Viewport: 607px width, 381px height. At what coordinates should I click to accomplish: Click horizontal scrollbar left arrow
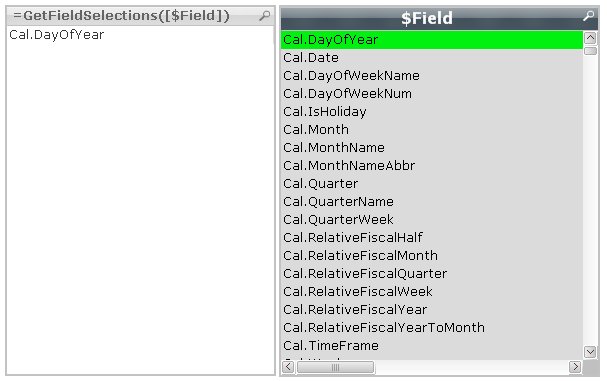tap(288, 367)
